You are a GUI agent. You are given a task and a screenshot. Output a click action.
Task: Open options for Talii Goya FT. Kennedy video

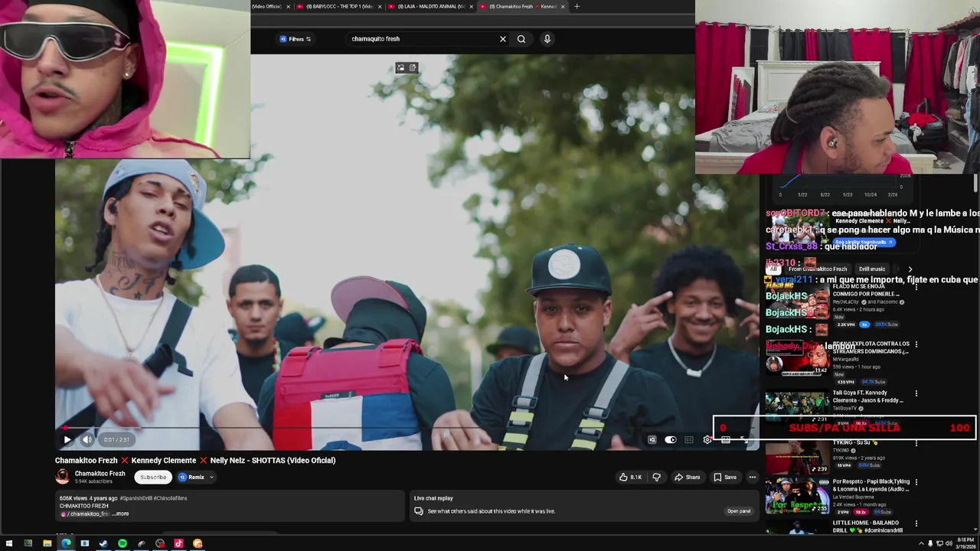pyautogui.click(x=916, y=393)
